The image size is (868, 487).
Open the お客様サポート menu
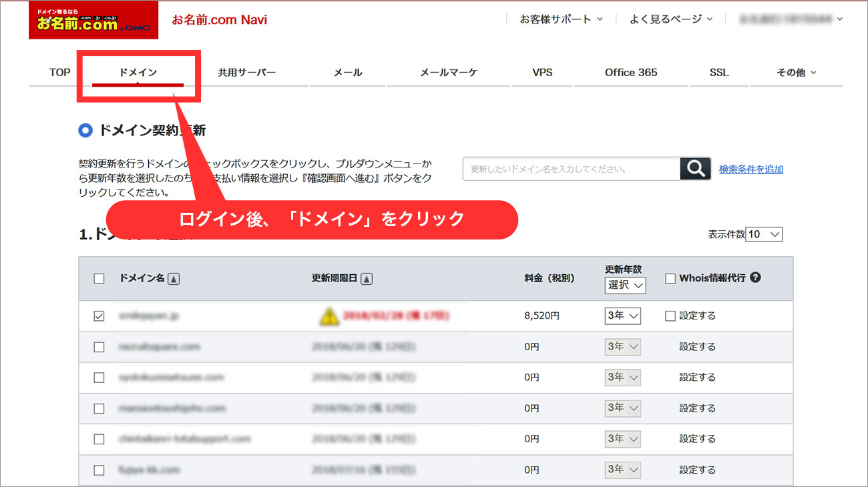[x=561, y=19]
